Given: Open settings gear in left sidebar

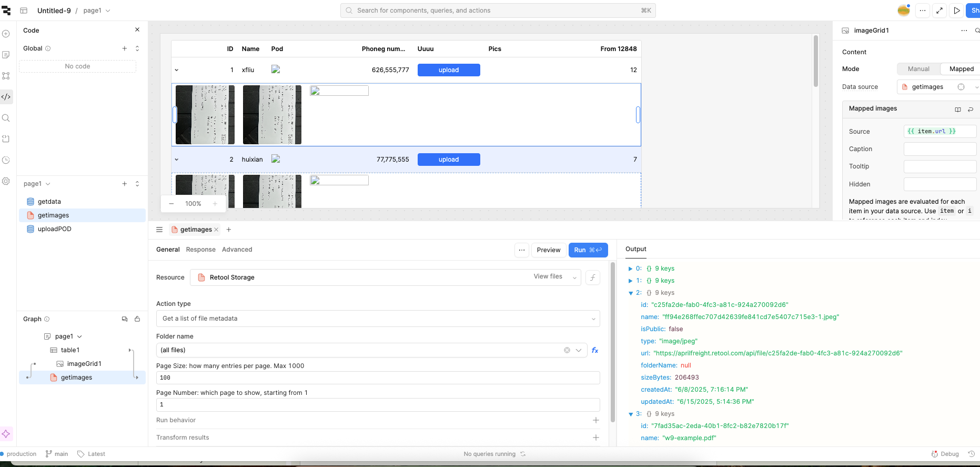Looking at the screenshot, I should pos(6,181).
